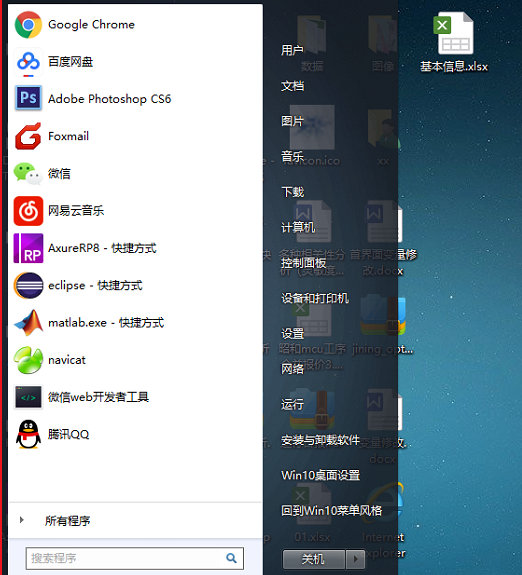
Task: Open the 微信 WeChat icon
Action: (x=28, y=173)
